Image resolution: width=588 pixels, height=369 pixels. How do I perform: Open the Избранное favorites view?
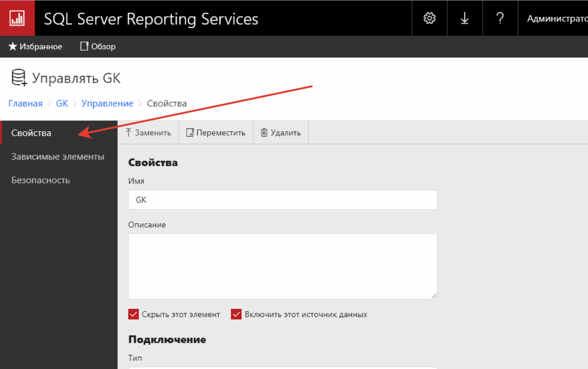pos(35,47)
